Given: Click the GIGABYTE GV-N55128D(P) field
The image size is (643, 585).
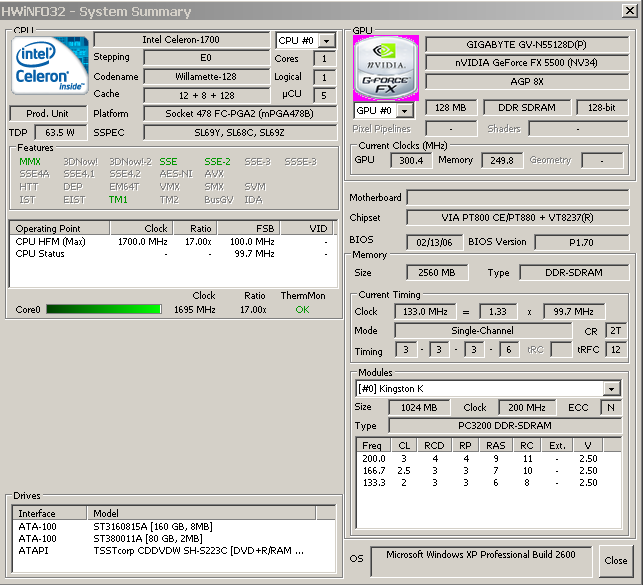Looking at the screenshot, I should click(x=527, y=45).
